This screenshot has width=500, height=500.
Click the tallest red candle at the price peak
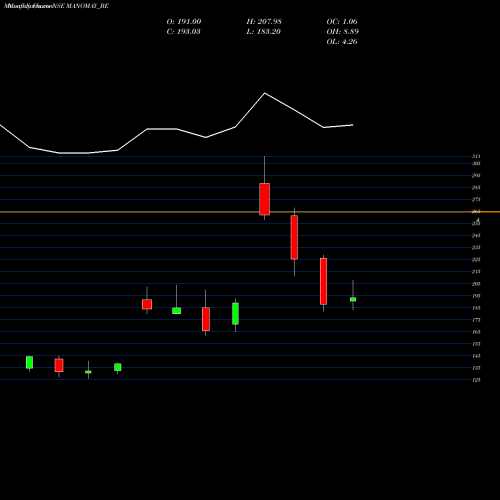pos(265,199)
